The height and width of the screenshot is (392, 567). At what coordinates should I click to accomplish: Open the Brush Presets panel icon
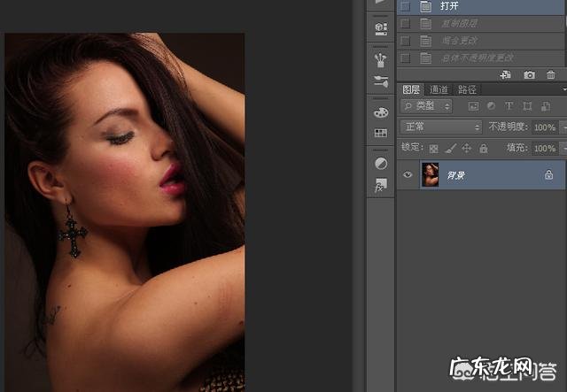click(x=381, y=61)
